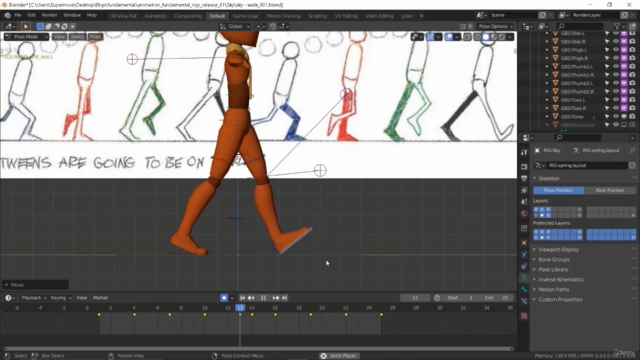Click the Rest Position button
This screenshot has width=640, height=360.
[x=610, y=190]
